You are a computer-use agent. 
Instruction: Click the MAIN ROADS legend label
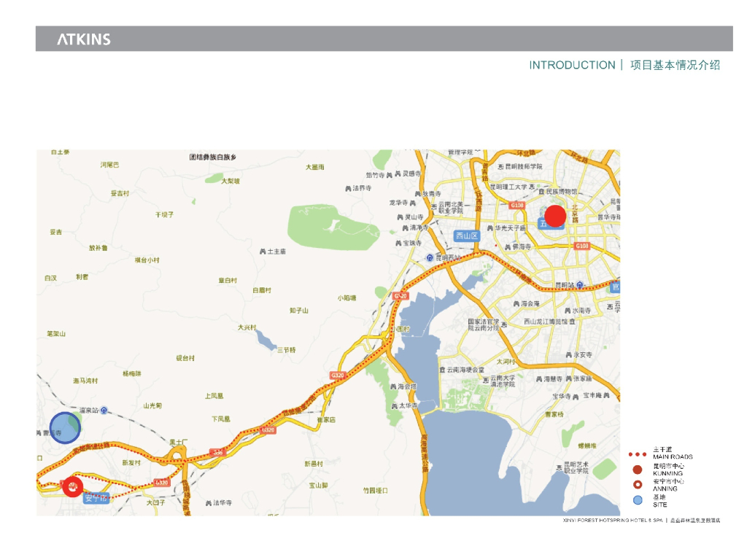[673, 457]
